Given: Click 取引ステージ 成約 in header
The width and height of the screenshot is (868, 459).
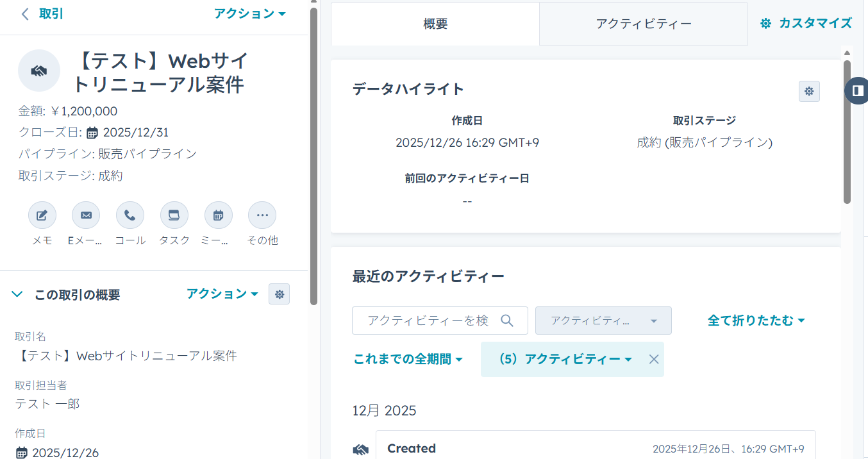Looking at the screenshot, I should 110,176.
